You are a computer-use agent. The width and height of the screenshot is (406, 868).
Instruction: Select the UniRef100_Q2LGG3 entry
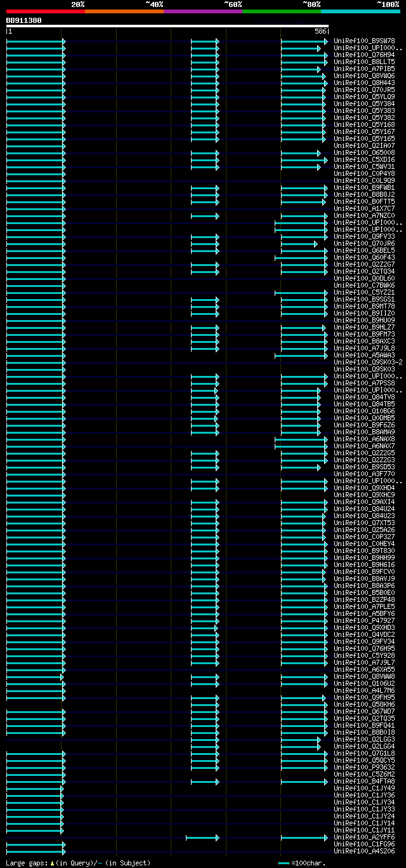(x=364, y=739)
